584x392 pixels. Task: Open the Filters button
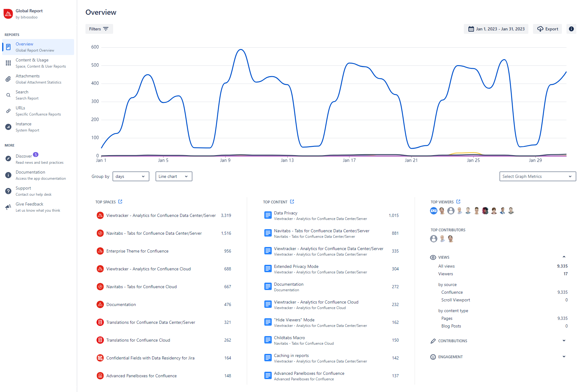tap(99, 29)
